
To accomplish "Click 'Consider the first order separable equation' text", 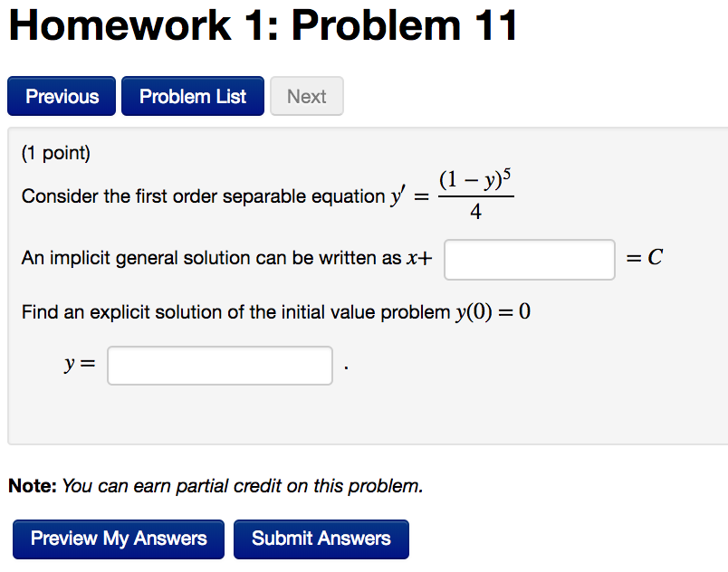I will [x=204, y=196].
